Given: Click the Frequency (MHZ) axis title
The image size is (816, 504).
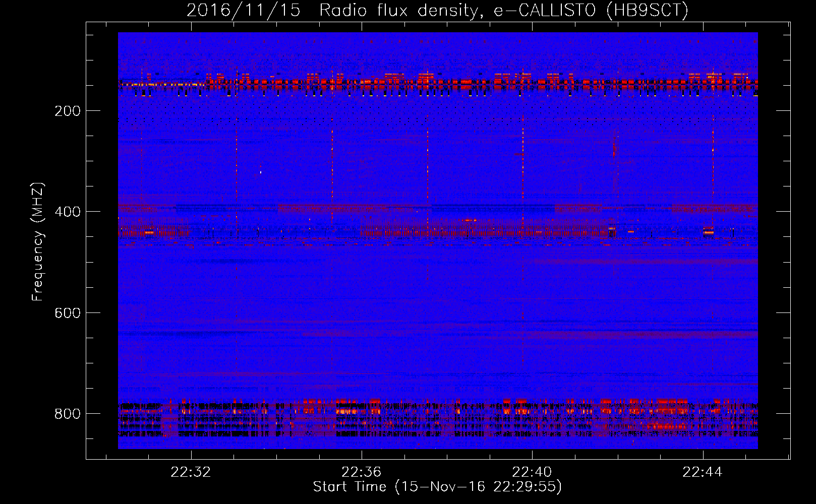Looking at the screenshot, I should tap(38, 242).
